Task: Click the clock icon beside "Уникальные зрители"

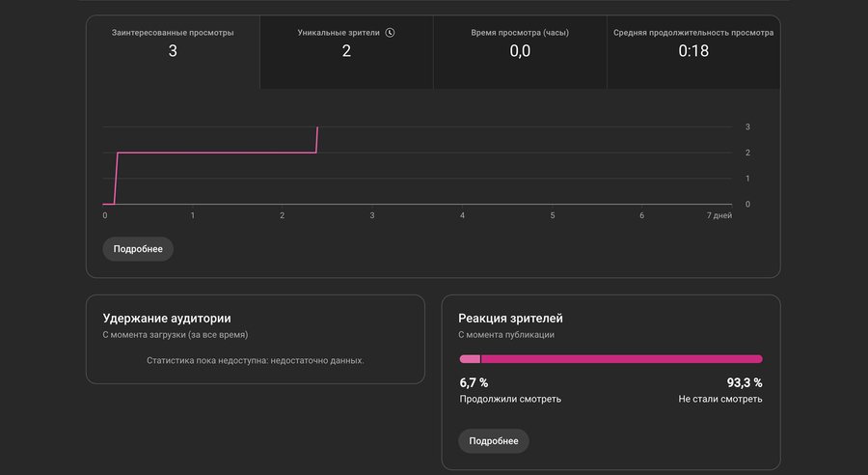Action: 390,32
